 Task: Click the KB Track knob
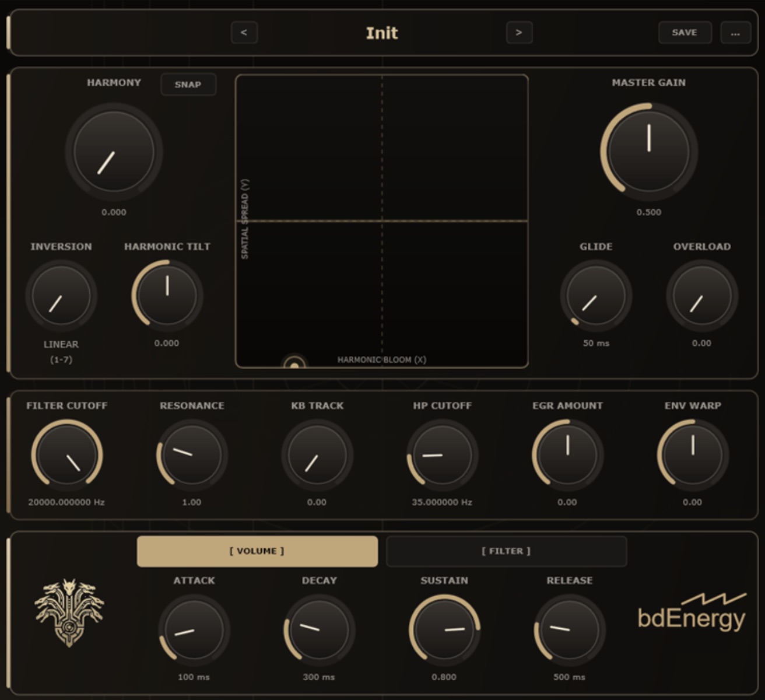[317, 455]
